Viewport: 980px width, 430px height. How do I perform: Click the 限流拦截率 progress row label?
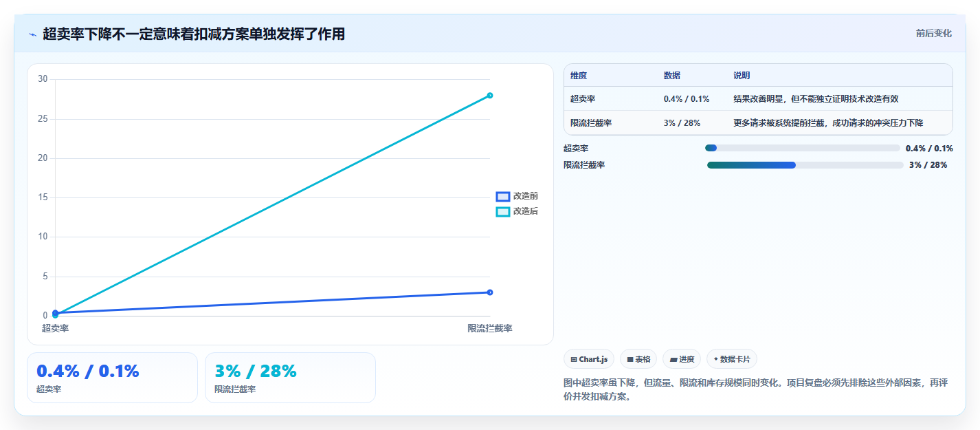[584, 165]
